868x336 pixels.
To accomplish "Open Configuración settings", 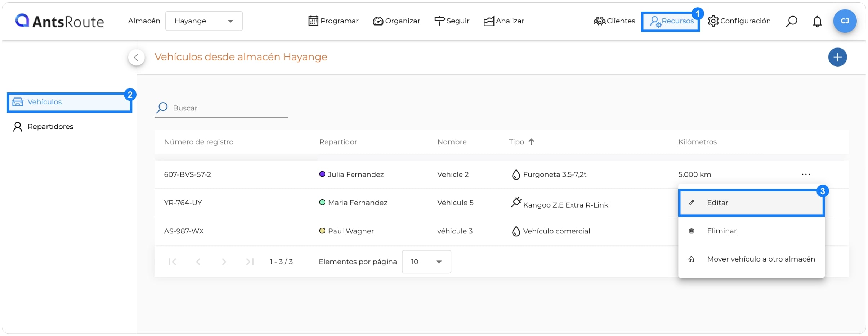I will [x=739, y=21].
